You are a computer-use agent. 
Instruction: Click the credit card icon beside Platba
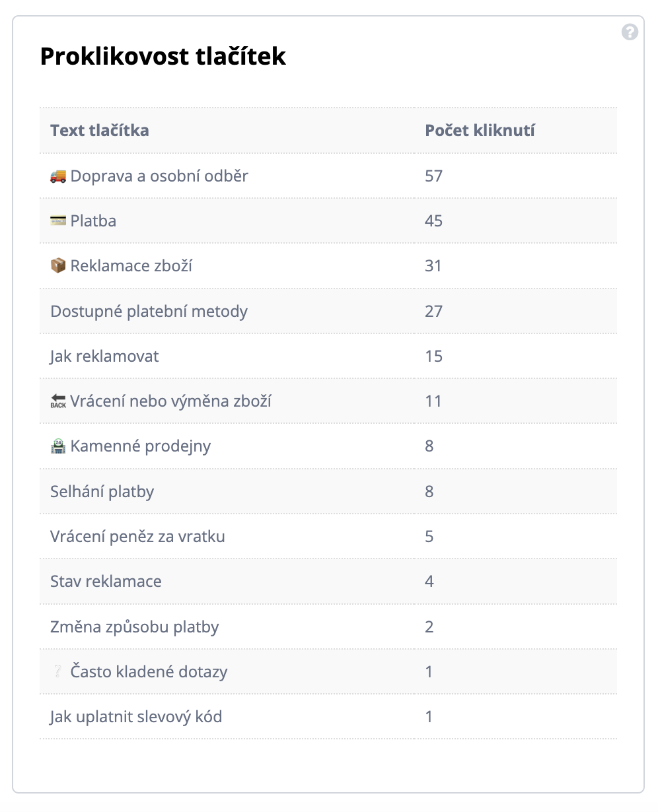tap(58, 220)
